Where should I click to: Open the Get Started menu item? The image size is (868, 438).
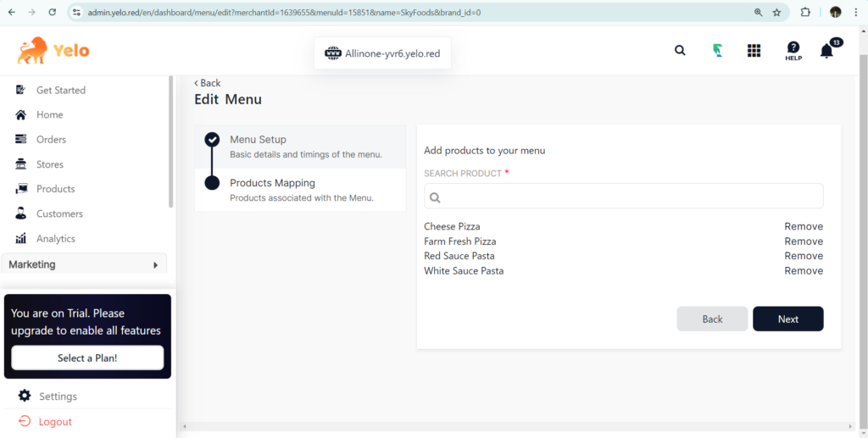[x=61, y=90]
